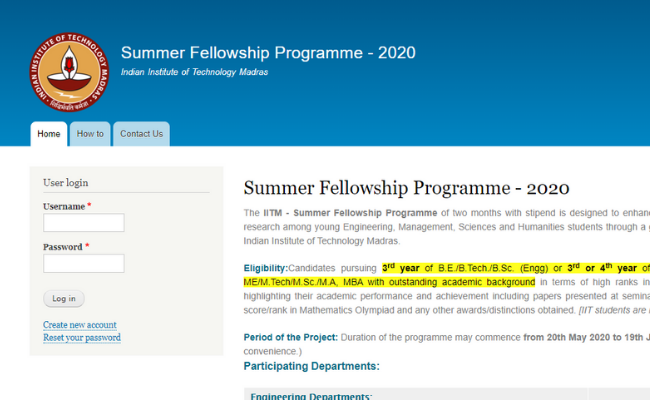Focus the Password input field

[84, 263]
